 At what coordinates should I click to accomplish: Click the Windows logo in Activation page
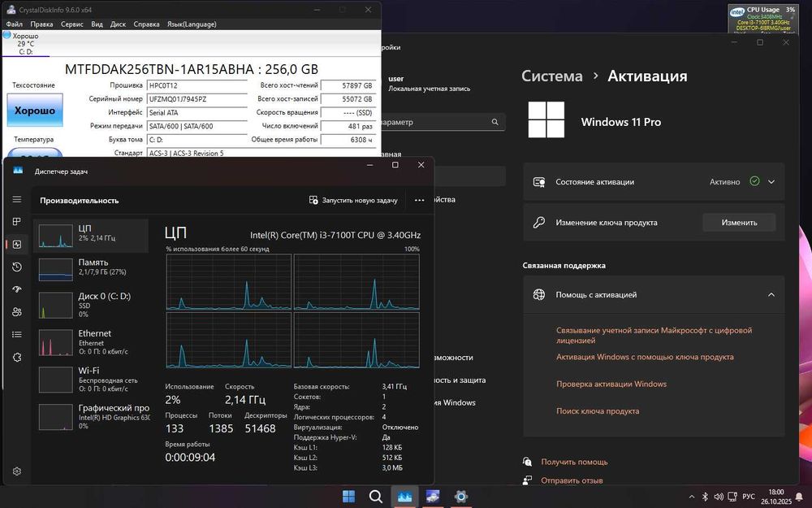[x=546, y=119]
